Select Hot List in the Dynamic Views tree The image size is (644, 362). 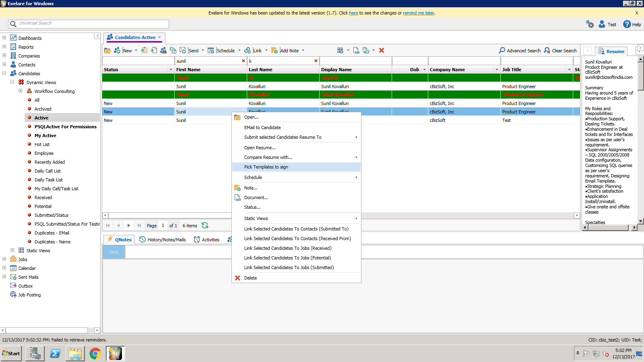pyautogui.click(x=42, y=144)
